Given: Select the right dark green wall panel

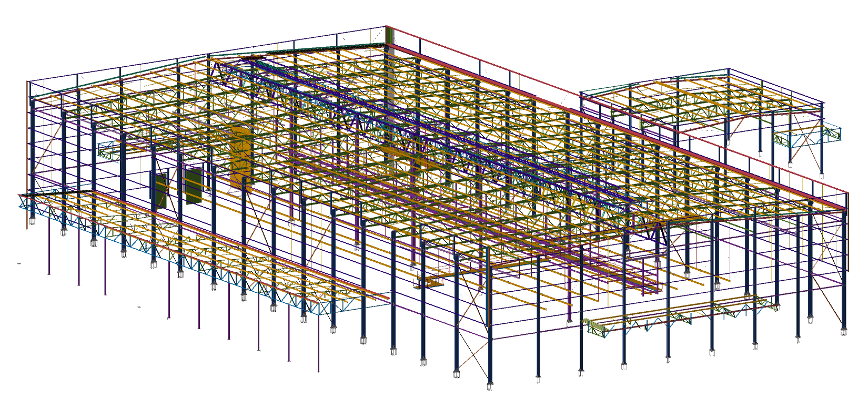Looking at the screenshot, I should [194, 185].
